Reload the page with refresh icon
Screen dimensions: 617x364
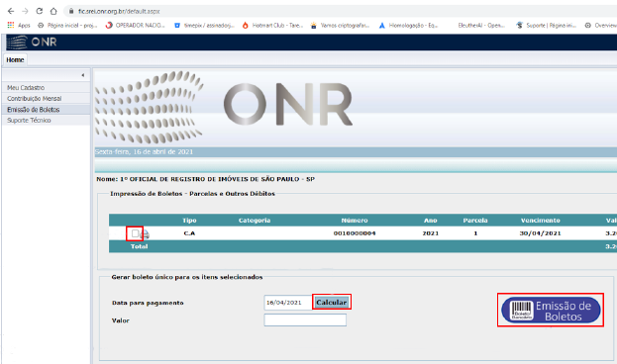[x=39, y=11]
